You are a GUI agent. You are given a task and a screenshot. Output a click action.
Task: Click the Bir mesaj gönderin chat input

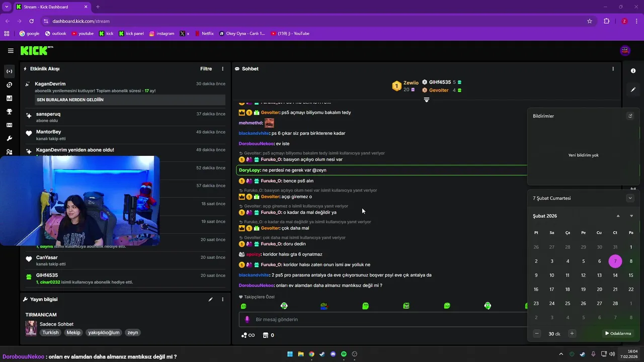[382, 319]
